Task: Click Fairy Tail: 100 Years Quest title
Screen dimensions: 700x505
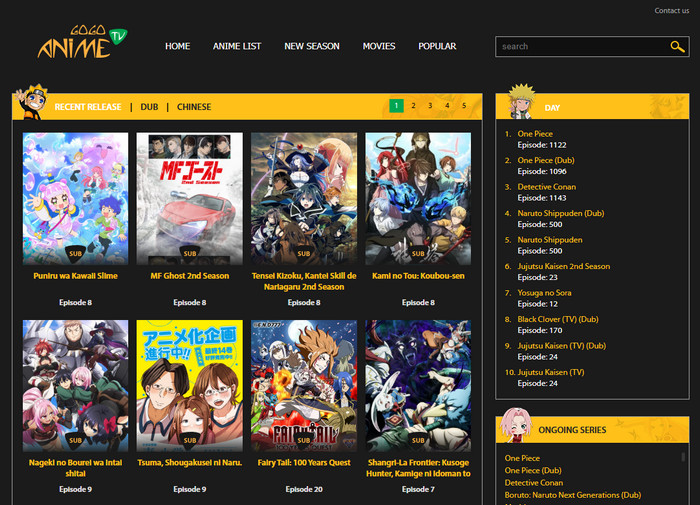Action: (x=304, y=463)
